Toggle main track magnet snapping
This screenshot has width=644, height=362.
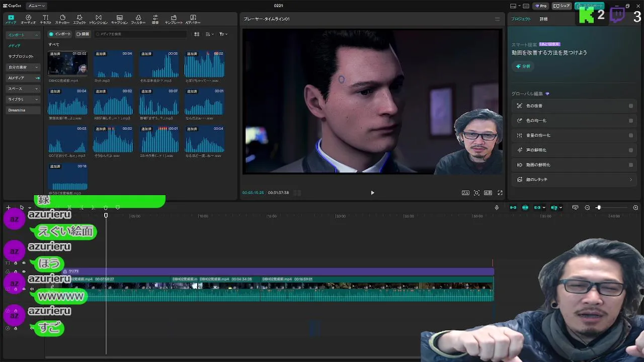(513, 207)
